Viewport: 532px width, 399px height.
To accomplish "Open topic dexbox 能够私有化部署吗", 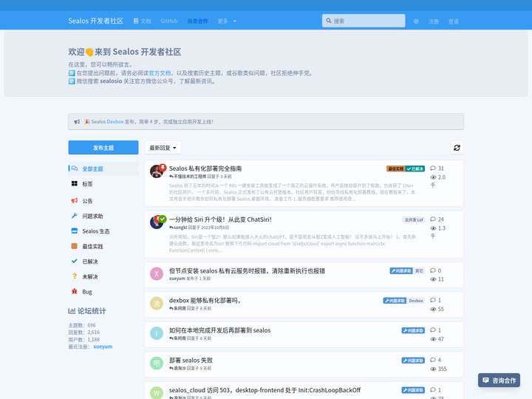I will coord(205,300).
